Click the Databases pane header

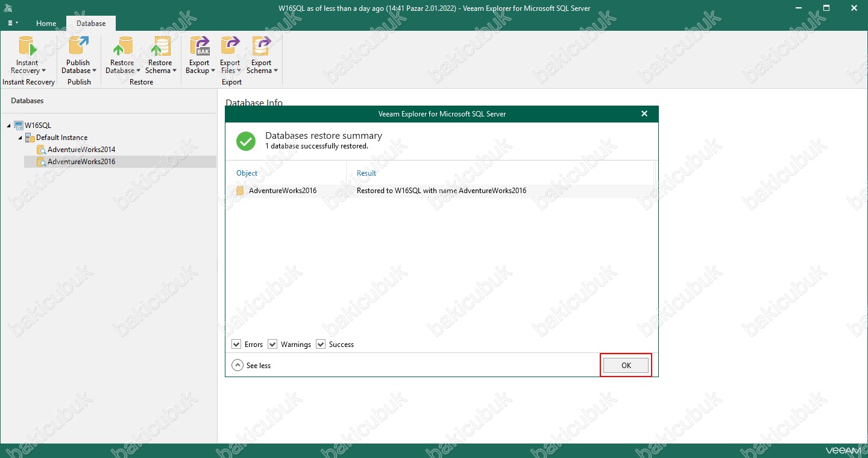pyautogui.click(x=27, y=101)
